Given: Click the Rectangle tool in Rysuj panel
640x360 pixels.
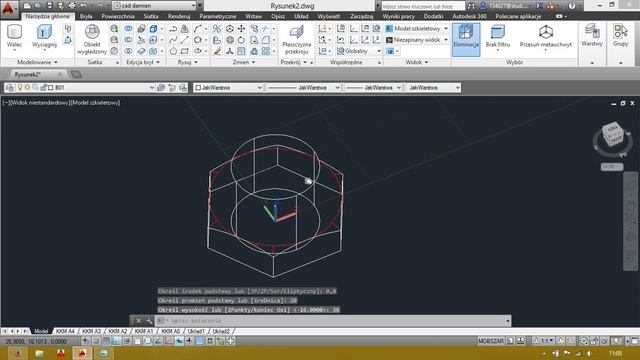Looking at the screenshot, I should [184, 51].
